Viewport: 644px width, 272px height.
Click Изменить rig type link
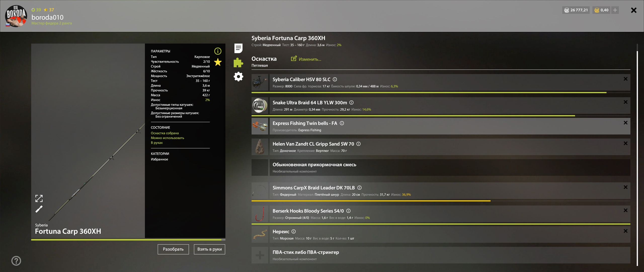306,59
